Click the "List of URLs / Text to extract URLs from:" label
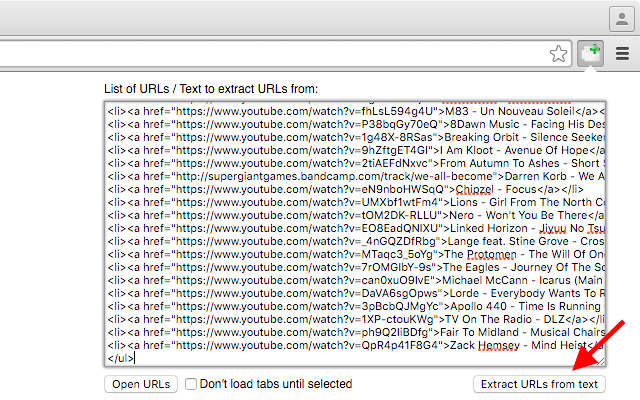This screenshot has width=640, height=400. click(211, 89)
